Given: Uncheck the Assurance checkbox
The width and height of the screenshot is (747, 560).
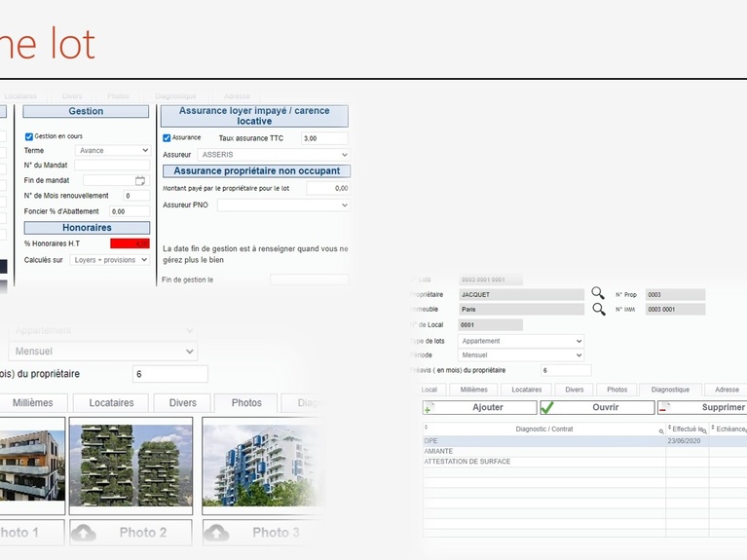Looking at the screenshot, I should pyautogui.click(x=167, y=138).
